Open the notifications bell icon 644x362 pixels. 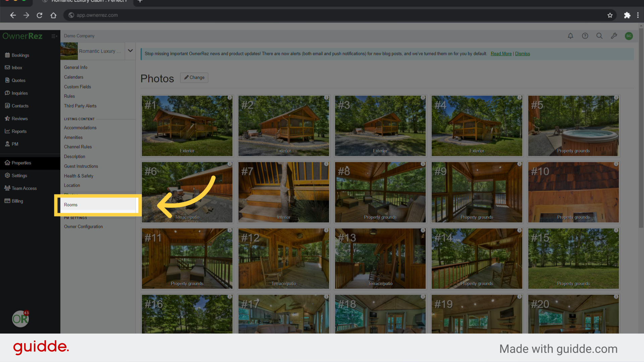pos(571,36)
